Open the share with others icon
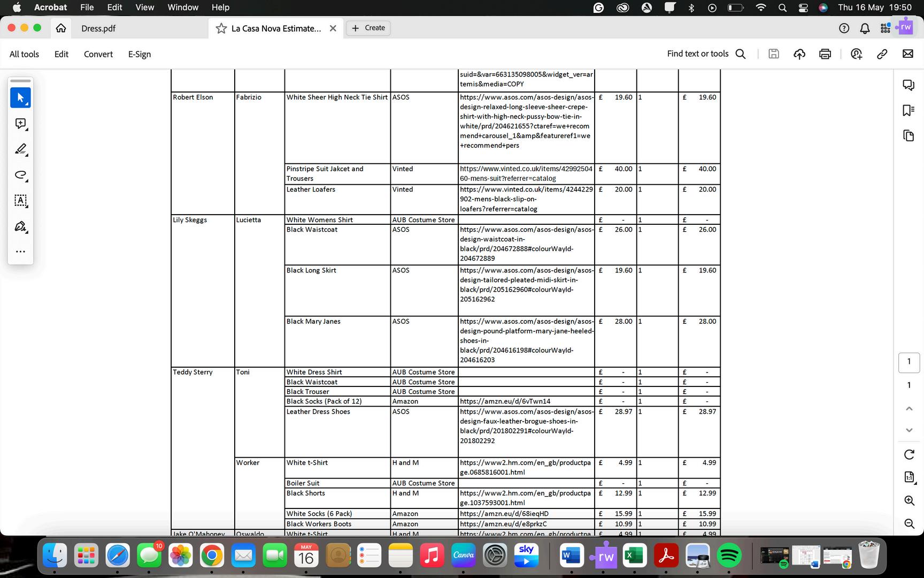The height and width of the screenshot is (578, 924). tap(857, 54)
